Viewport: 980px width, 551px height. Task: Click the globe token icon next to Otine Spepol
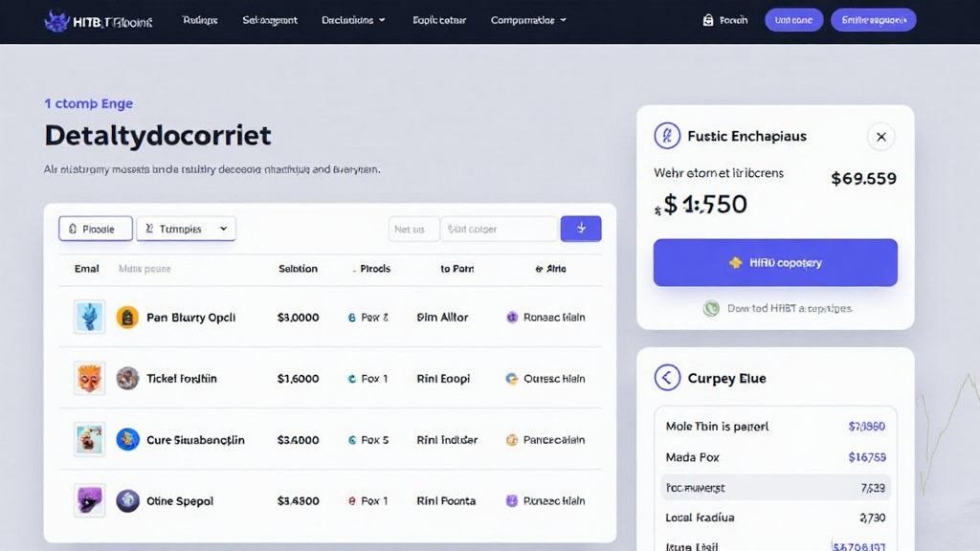[x=128, y=499]
